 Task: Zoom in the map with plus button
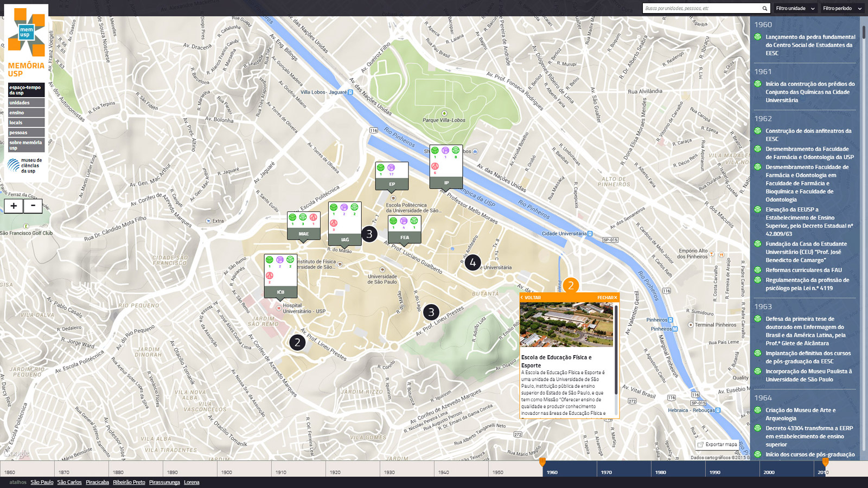tap(14, 206)
